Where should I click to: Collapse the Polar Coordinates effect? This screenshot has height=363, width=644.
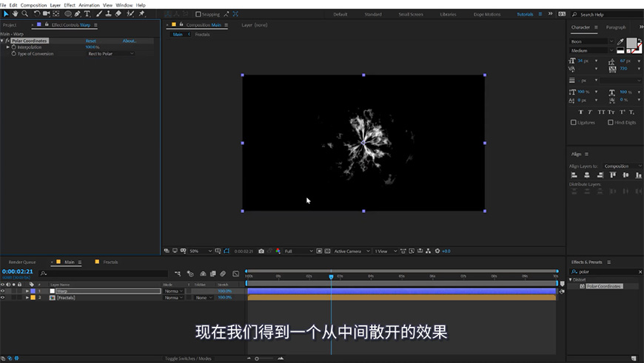point(2,41)
